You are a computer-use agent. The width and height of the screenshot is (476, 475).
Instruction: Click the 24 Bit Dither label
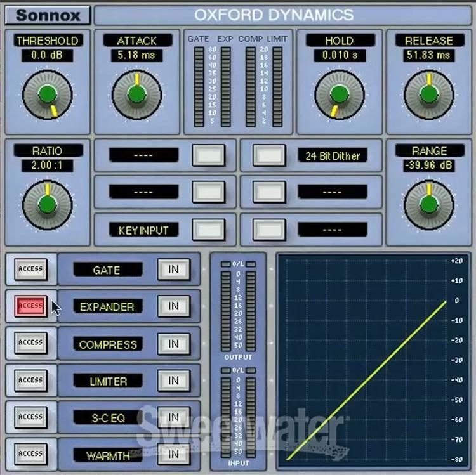(333, 156)
